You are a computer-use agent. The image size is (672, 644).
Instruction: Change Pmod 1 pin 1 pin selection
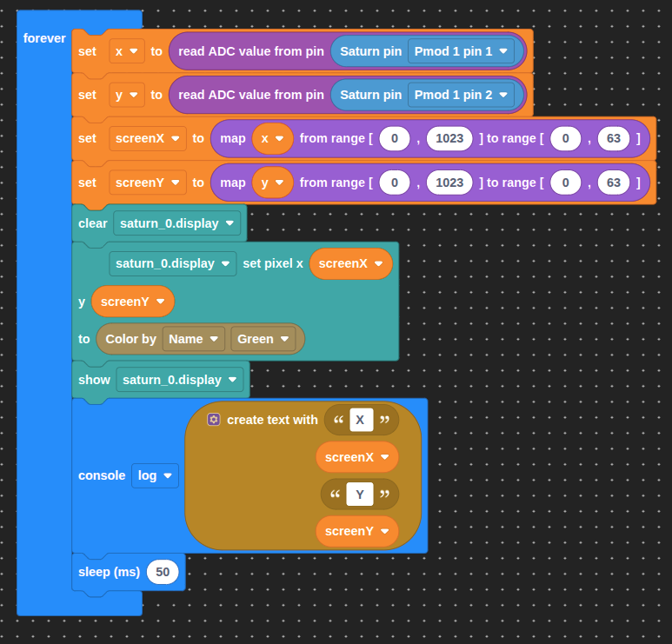coord(461,51)
